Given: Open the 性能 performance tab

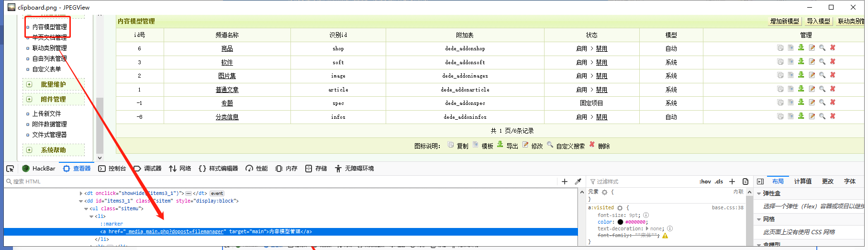Looking at the screenshot, I should point(256,169).
